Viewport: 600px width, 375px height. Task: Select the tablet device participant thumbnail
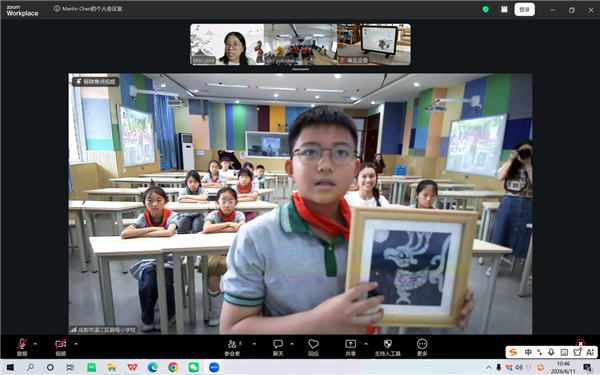pos(374,44)
